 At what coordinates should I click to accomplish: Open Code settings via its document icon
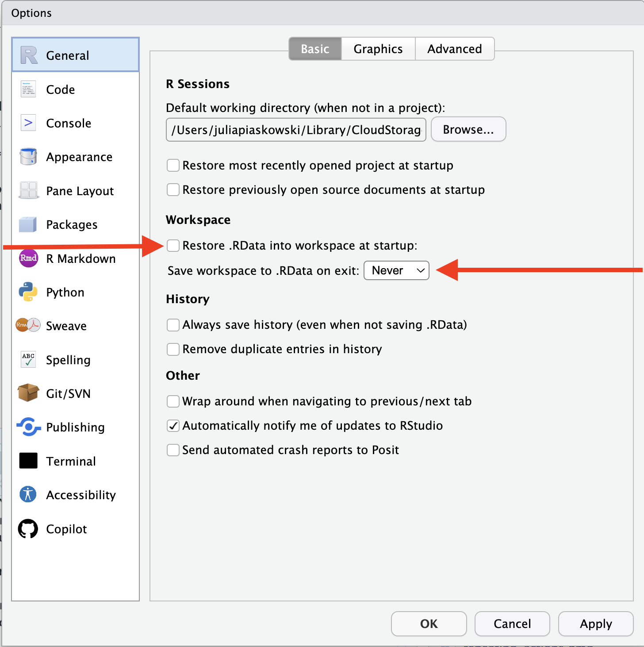pyautogui.click(x=28, y=89)
